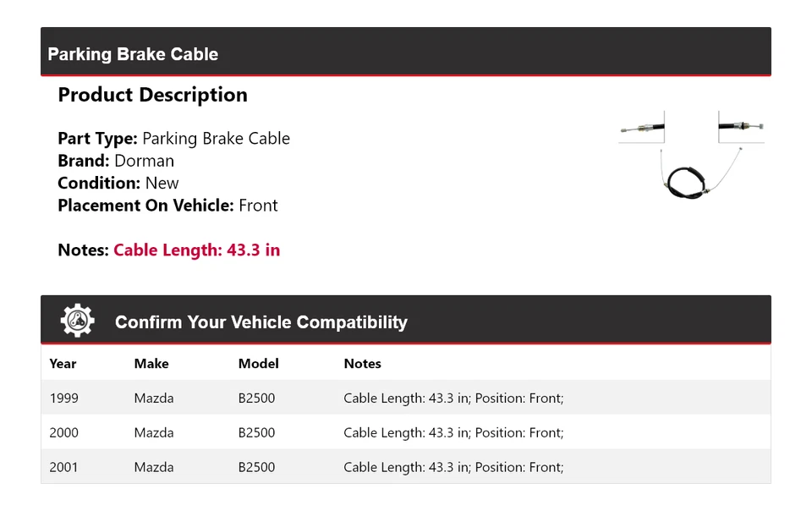Image resolution: width=812 pixels, height=511 pixels.
Task: Click the parking brake cable product image
Action: [x=691, y=173]
